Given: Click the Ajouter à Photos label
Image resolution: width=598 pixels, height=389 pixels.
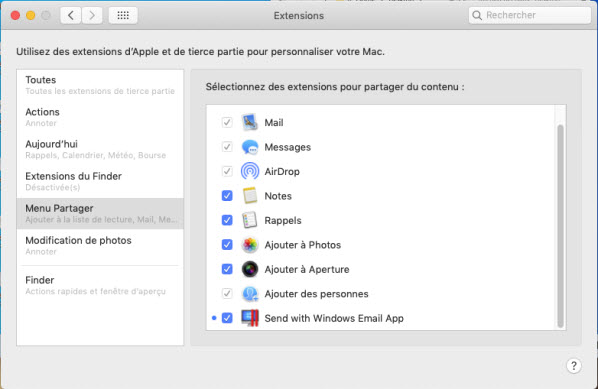Looking at the screenshot, I should click(x=303, y=245).
